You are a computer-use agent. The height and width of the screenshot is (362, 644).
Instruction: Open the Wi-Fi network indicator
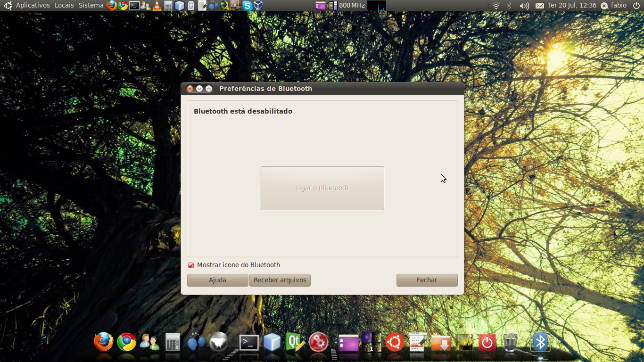pyautogui.click(x=496, y=6)
